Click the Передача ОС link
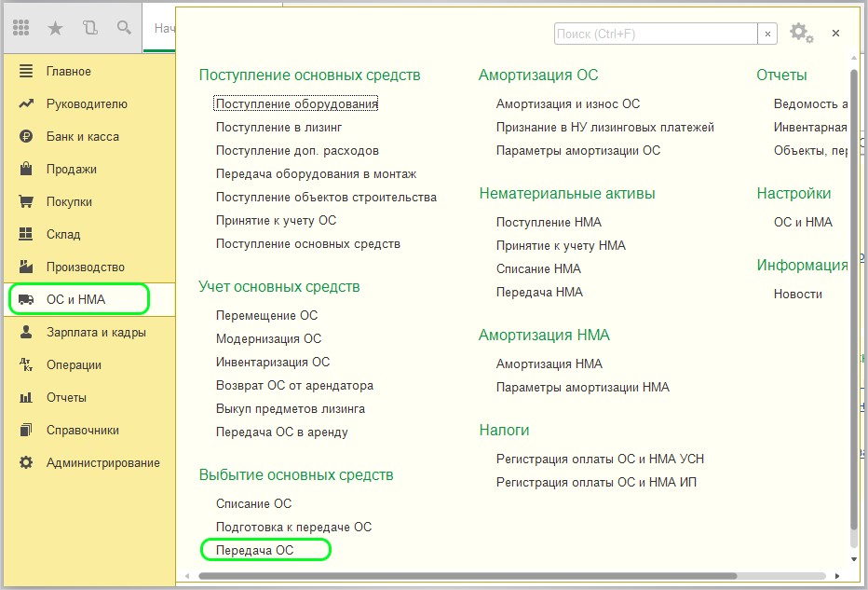The image size is (868, 590). tap(254, 550)
